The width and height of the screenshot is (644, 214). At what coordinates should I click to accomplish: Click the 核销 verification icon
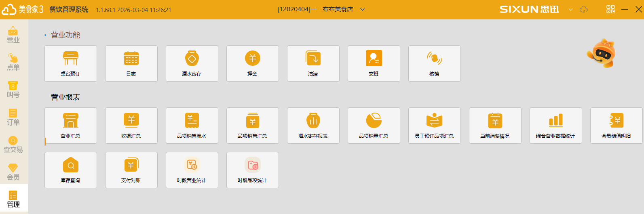(434, 59)
